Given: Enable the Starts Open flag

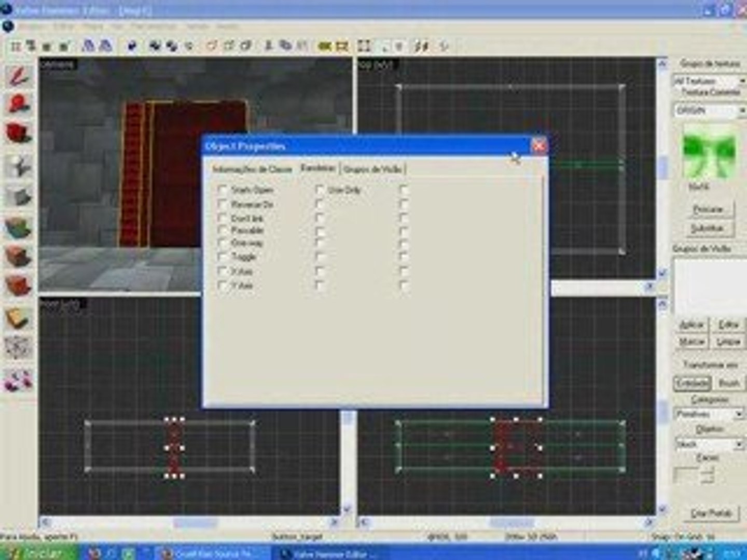Looking at the screenshot, I should (223, 190).
